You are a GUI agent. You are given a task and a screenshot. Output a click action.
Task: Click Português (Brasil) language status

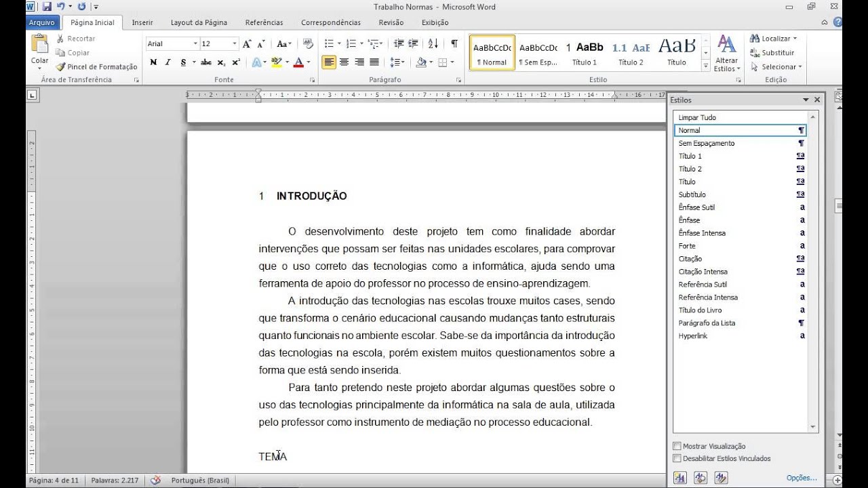click(200, 481)
